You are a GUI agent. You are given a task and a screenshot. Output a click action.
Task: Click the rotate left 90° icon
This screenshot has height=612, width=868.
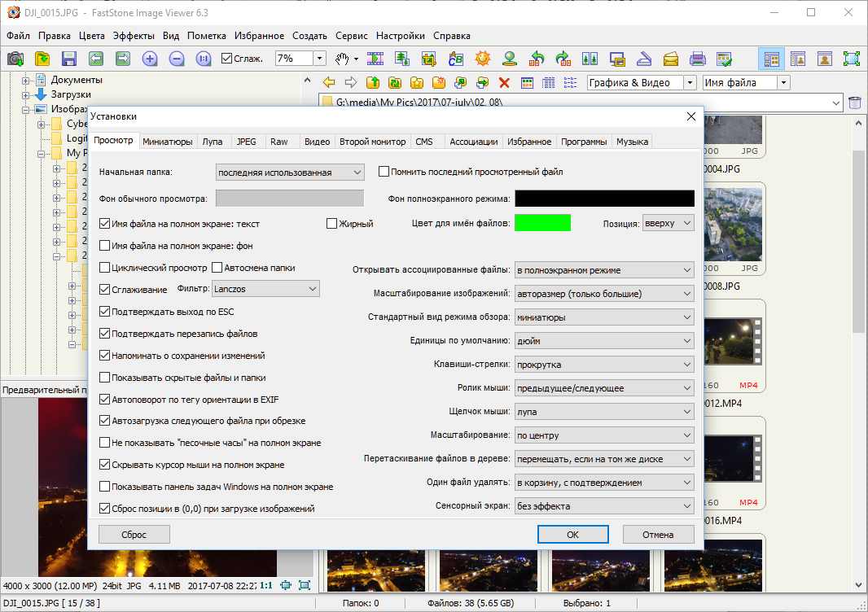[537, 59]
